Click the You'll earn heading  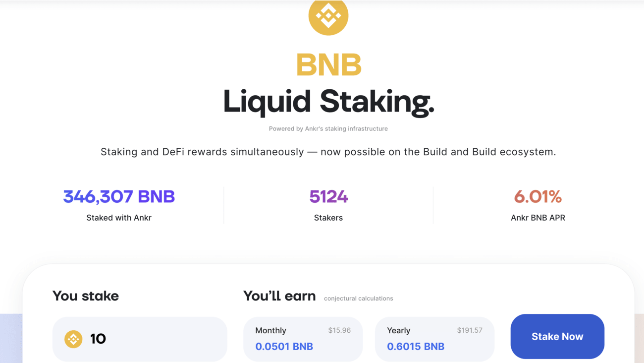coord(279,296)
